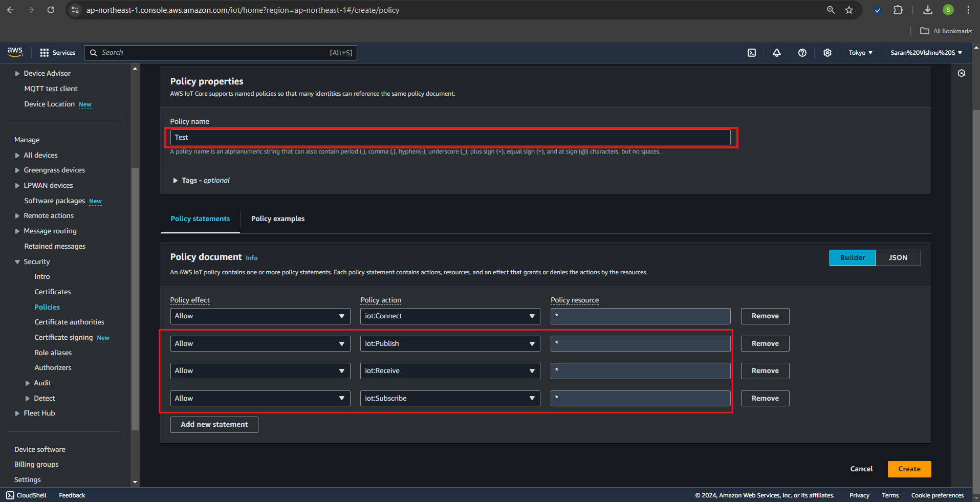Collapse the Security section in sidebar
Viewport: 980px width, 502px height.
point(17,262)
